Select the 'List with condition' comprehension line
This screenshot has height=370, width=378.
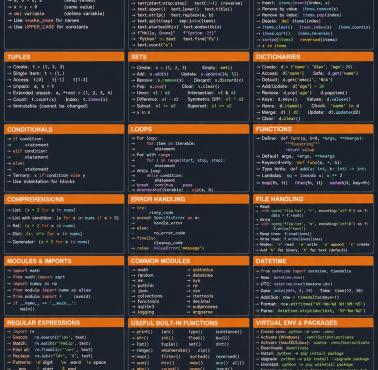tap(63, 218)
